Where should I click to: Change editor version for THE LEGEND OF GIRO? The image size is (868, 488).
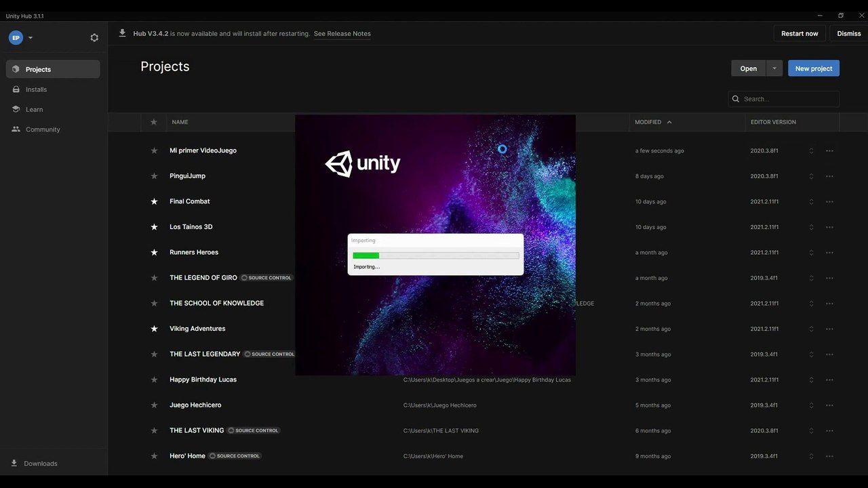(811, 278)
